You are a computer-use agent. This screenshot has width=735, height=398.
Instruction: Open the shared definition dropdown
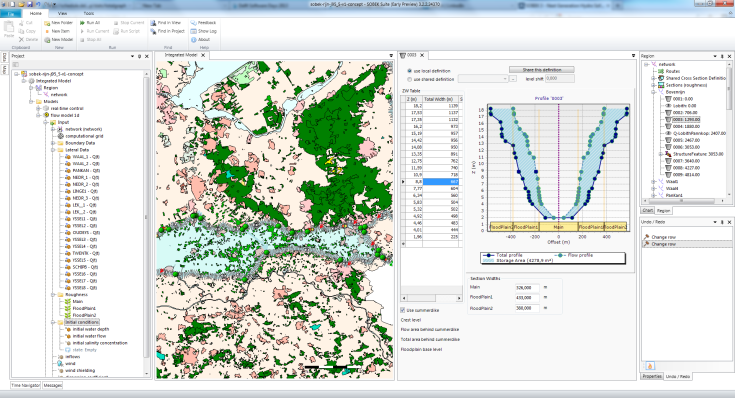click(x=483, y=79)
